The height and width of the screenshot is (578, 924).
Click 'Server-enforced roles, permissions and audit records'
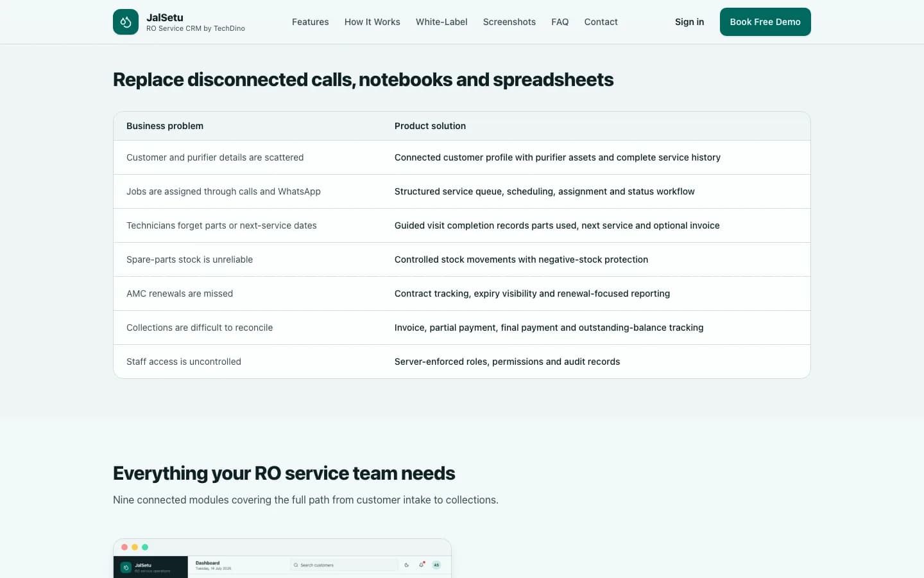(x=507, y=362)
